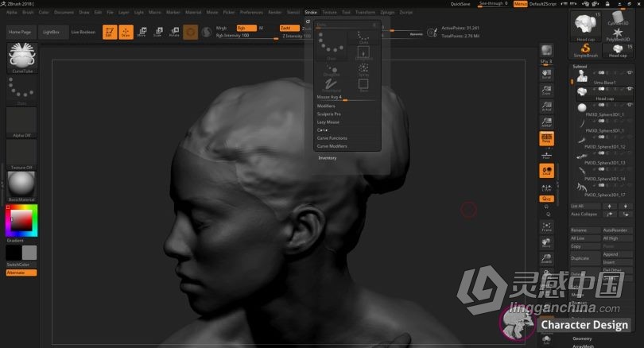644x348 pixels.
Task: Adjust the Rgb Intensity slider
Action: [x=246, y=36]
